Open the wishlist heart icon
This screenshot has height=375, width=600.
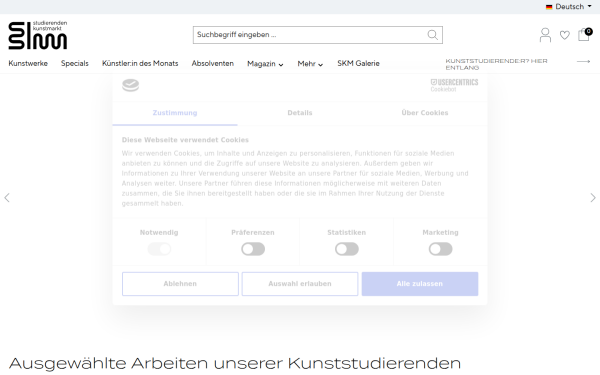[x=564, y=35]
